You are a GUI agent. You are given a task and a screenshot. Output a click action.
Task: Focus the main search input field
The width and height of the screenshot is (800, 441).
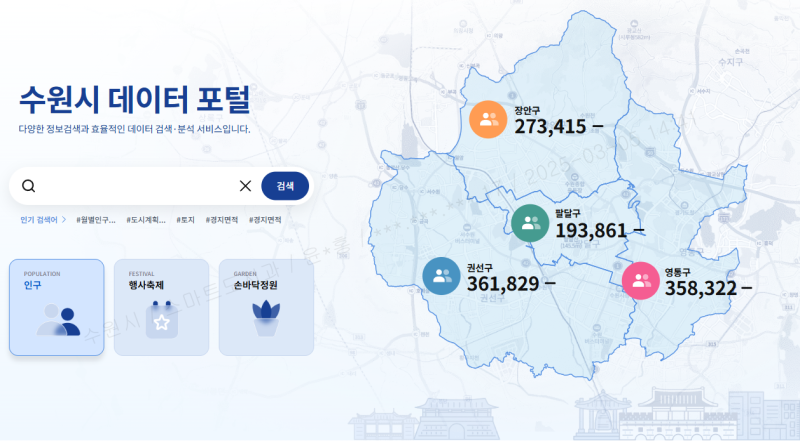pyautogui.click(x=135, y=186)
